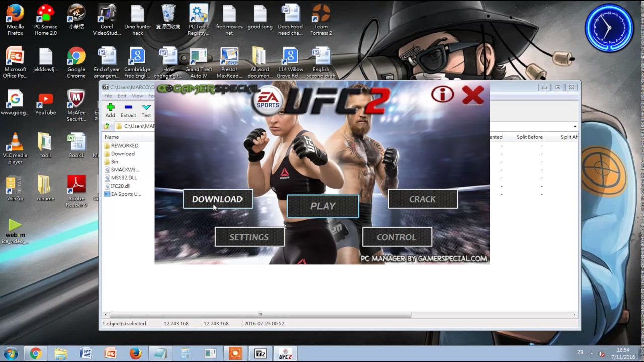
Task: Go up one folder level in 7-Zip
Action: tap(107, 126)
